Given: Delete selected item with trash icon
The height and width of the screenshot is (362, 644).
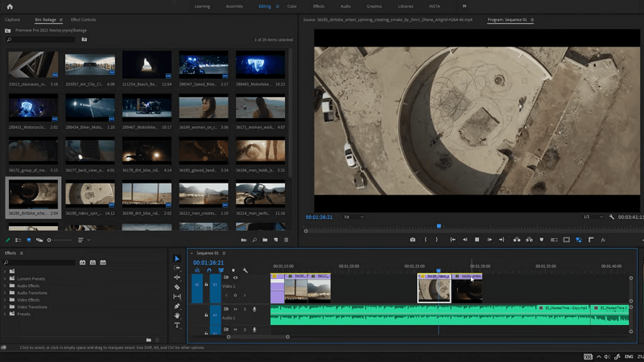Looking at the screenshot, I should 287,240.
